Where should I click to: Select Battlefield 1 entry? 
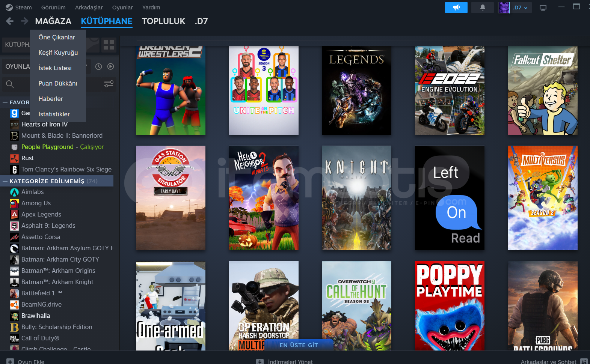(x=42, y=293)
